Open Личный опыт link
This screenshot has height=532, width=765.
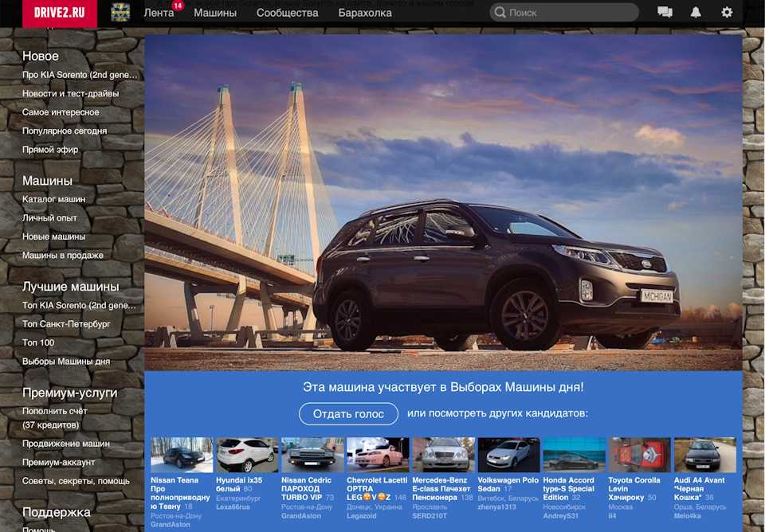[x=49, y=218]
